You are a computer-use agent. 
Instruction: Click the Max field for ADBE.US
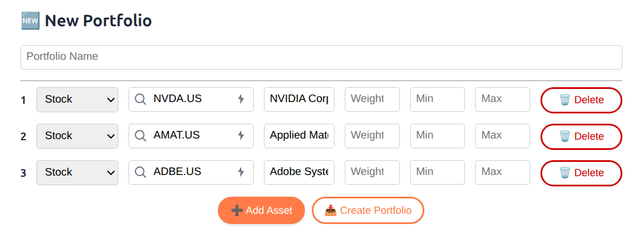pyautogui.click(x=502, y=172)
